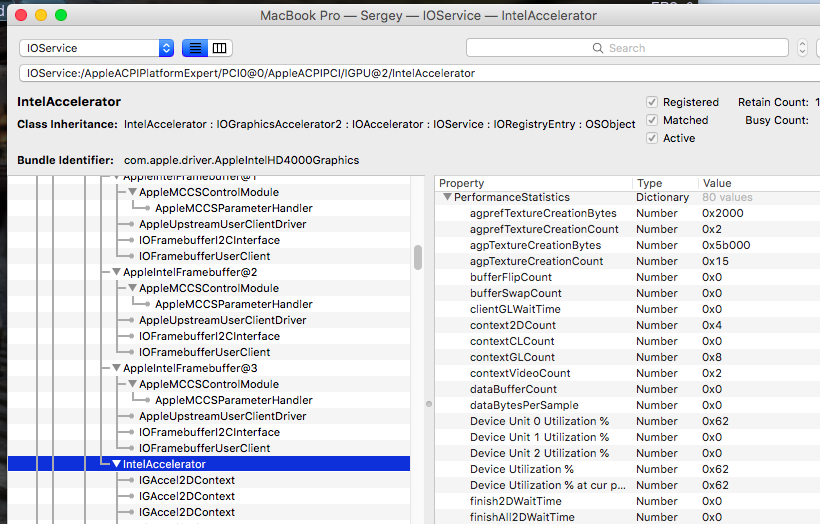Select the dataBufferCount property
The image size is (820, 524).
pyautogui.click(x=513, y=390)
